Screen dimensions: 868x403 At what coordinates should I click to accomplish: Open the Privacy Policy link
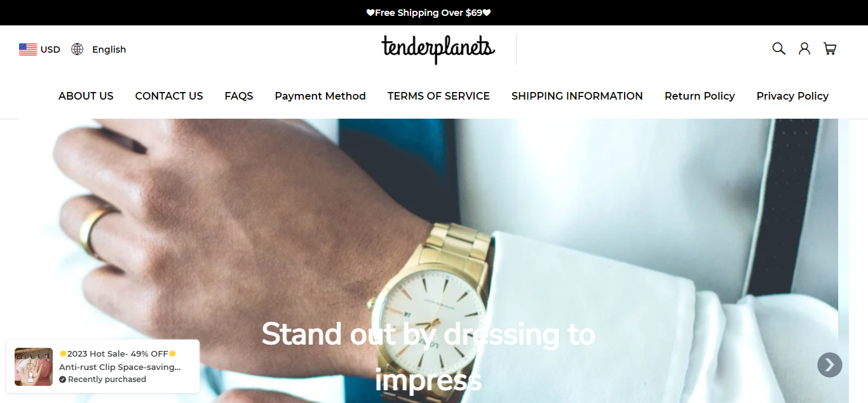pos(792,96)
